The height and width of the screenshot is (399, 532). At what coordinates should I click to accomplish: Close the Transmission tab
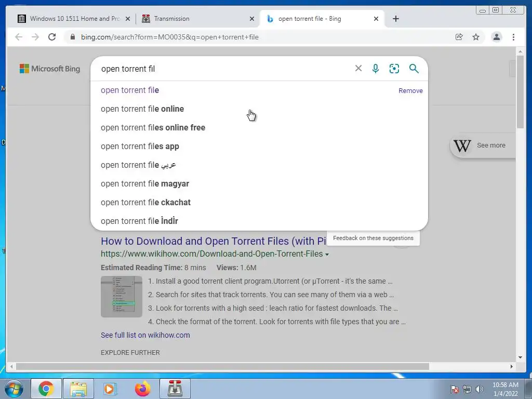(x=252, y=19)
